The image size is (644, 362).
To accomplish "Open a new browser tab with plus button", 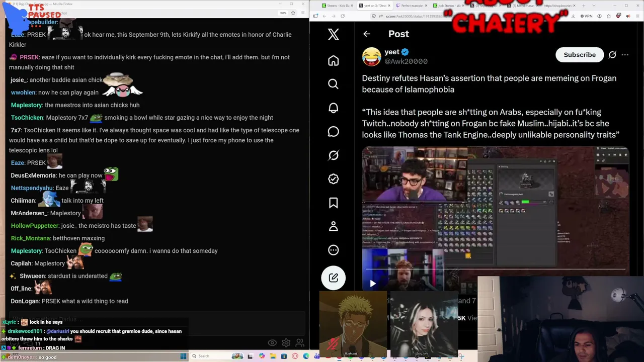I will [x=583, y=6].
